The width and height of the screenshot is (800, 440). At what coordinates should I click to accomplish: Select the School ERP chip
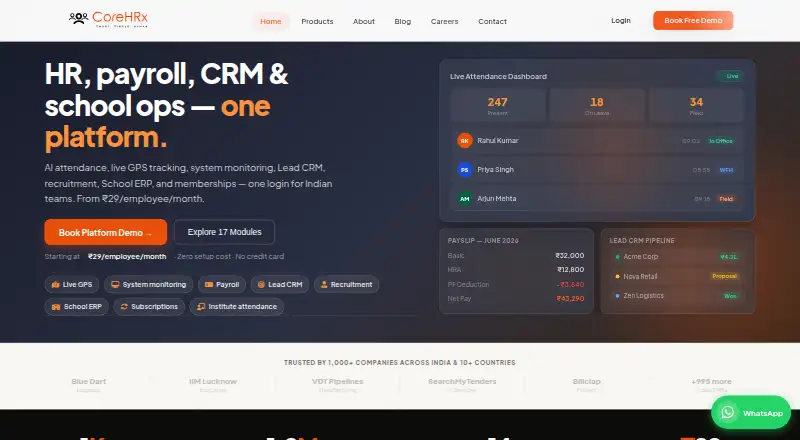click(77, 306)
